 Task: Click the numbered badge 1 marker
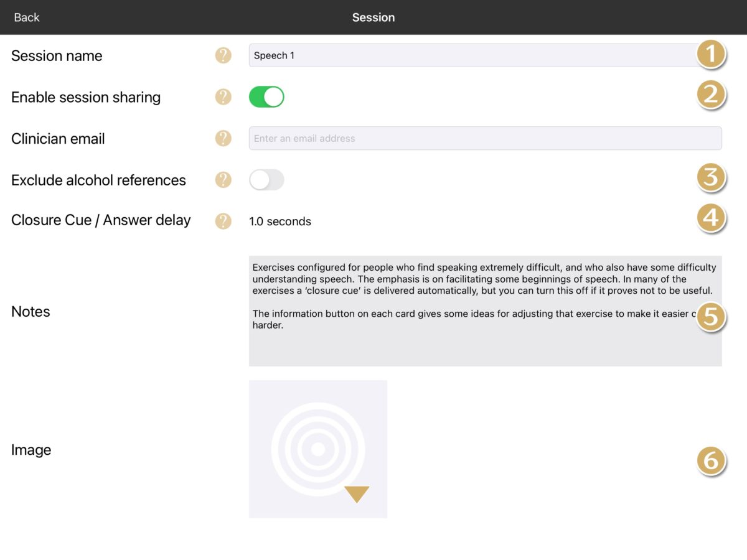(710, 54)
